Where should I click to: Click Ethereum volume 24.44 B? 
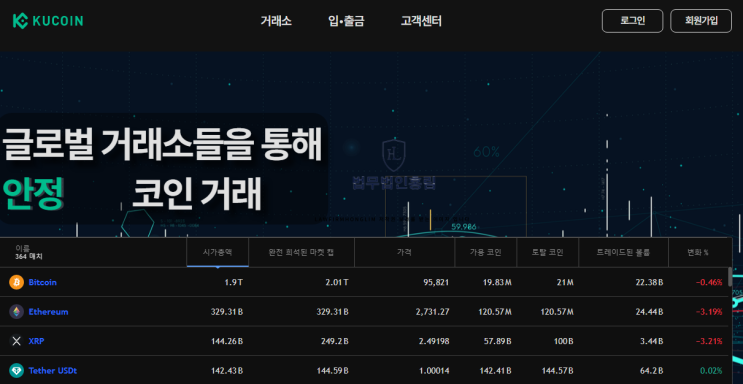(x=649, y=312)
